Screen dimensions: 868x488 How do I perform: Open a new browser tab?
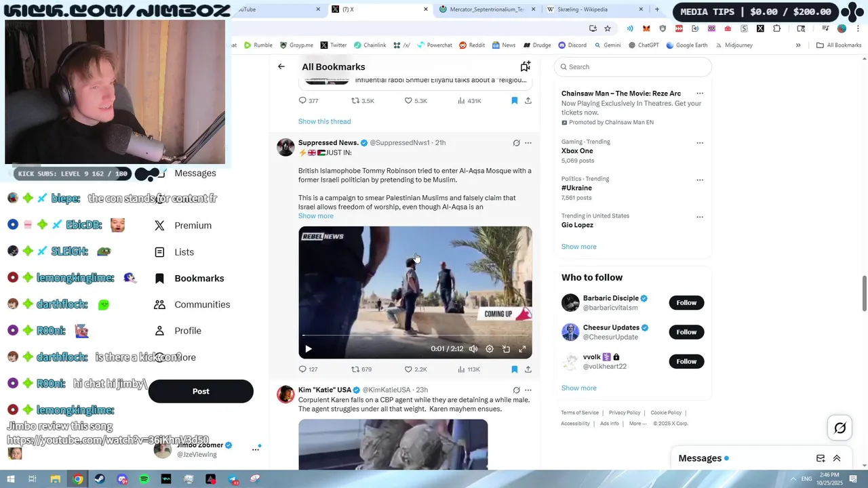click(656, 9)
